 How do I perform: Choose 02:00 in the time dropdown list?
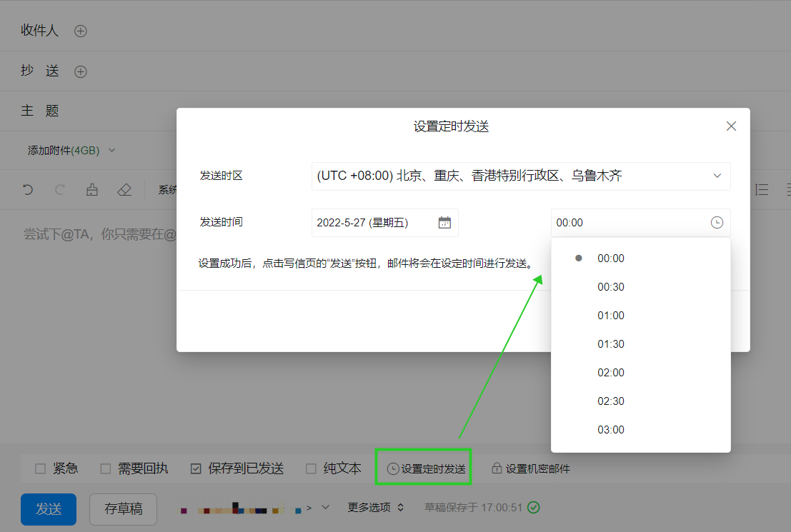click(x=611, y=373)
